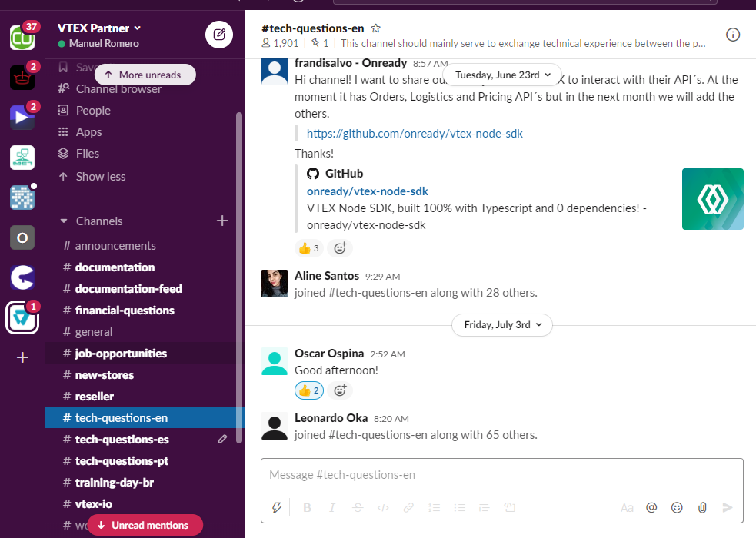This screenshot has width=756, height=538.
Task: Open the Tuesday, June 23rd date dropdown
Action: click(x=502, y=75)
